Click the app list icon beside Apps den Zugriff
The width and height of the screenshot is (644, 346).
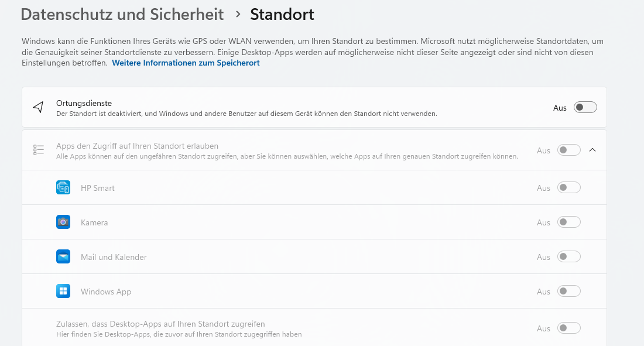[x=39, y=150]
